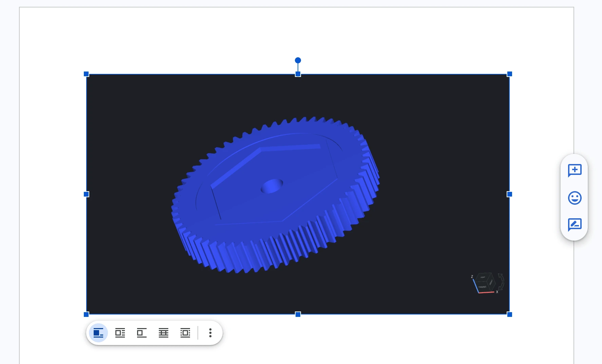The width and height of the screenshot is (602, 364).
Task: Choose the Wrap text layout option
Action: (x=120, y=333)
